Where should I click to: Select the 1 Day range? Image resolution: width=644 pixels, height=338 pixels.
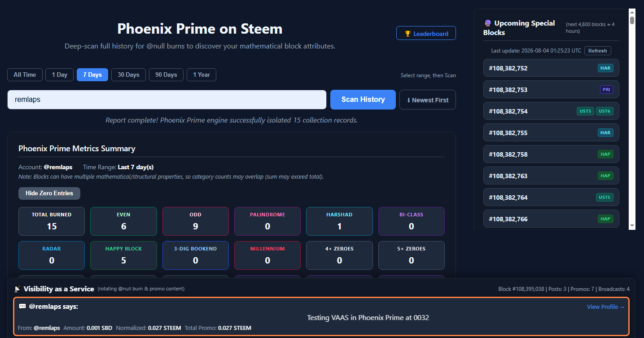60,75
